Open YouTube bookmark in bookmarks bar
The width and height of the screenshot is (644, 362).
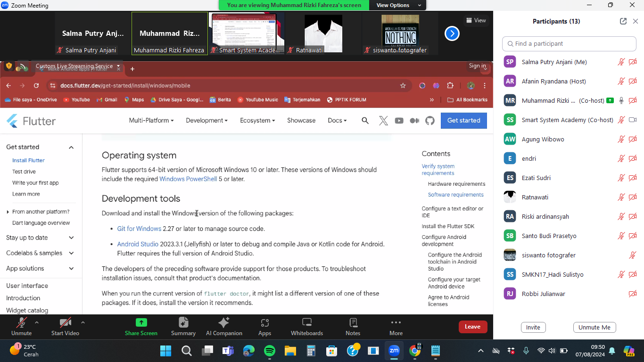tap(76, 100)
